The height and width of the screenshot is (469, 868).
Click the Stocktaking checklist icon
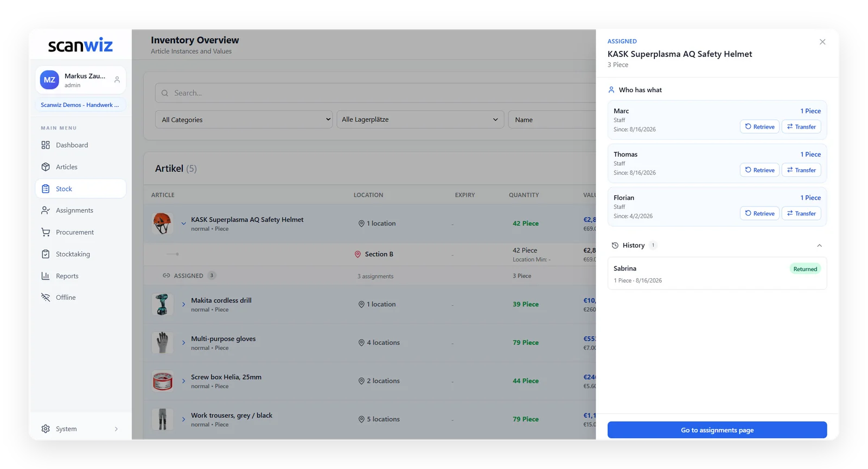[x=46, y=254]
